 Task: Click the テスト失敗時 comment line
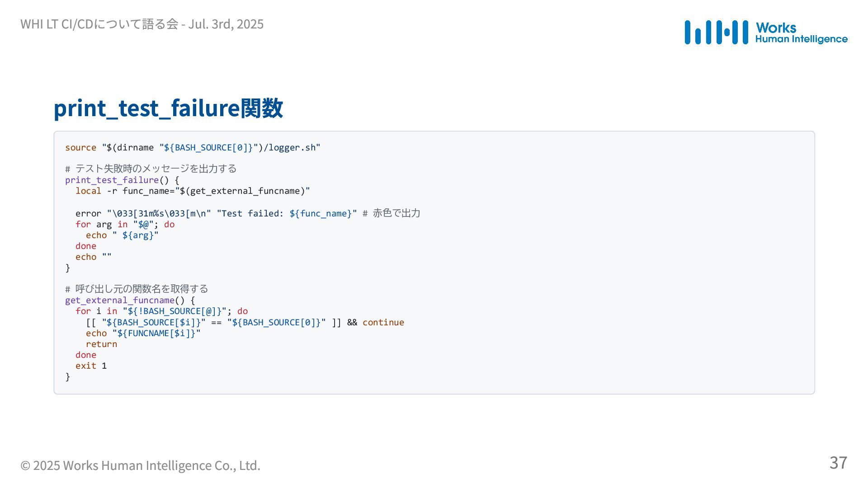click(151, 169)
